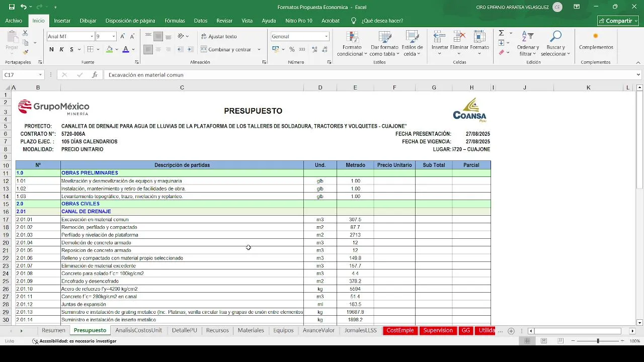
Task: Expand Ordenar y filtrar menu
Action: (x=528, y=44)
